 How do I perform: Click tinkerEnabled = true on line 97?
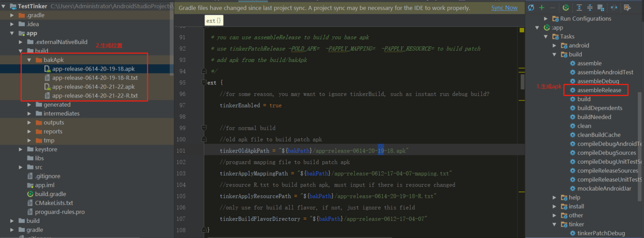pyautogui.click(x=251, y=105)
